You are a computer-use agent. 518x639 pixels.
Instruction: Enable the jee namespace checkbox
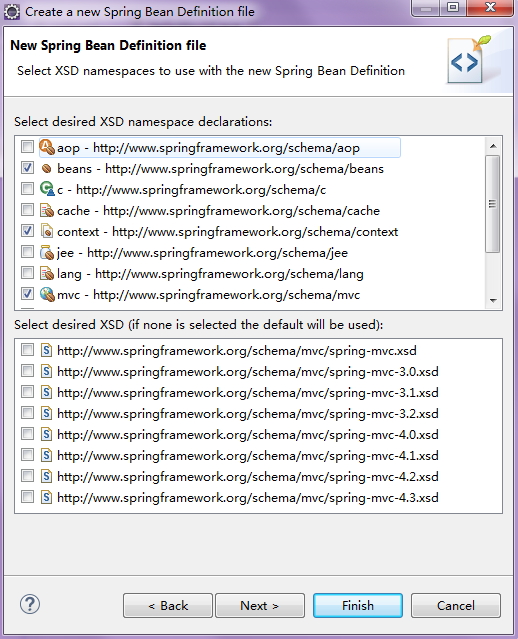tap(27, 251)
